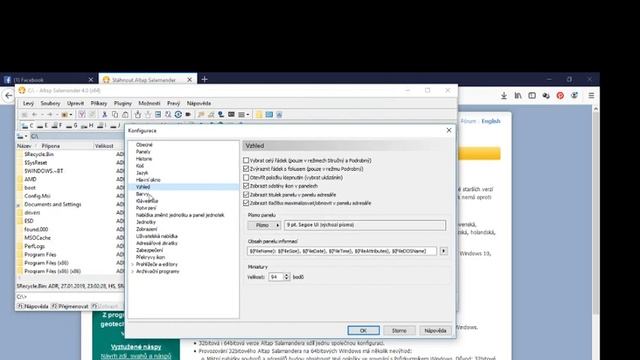Open drive selector dropdown left of C:\ path
The image size is (640, 360).
tap(22, 136)
